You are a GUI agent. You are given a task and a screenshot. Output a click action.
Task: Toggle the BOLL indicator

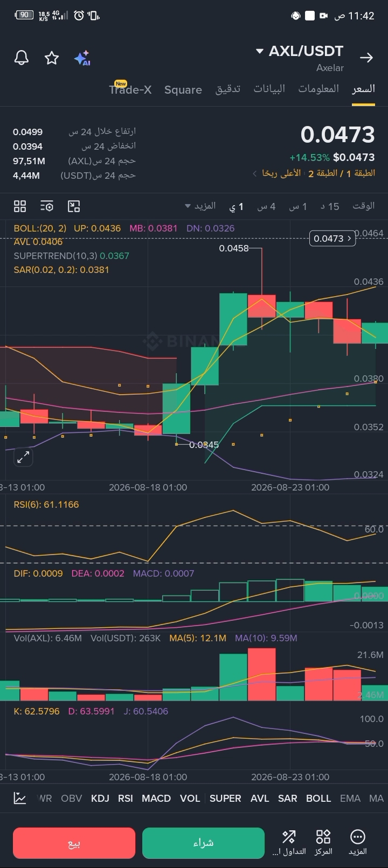tap(318, 799)
